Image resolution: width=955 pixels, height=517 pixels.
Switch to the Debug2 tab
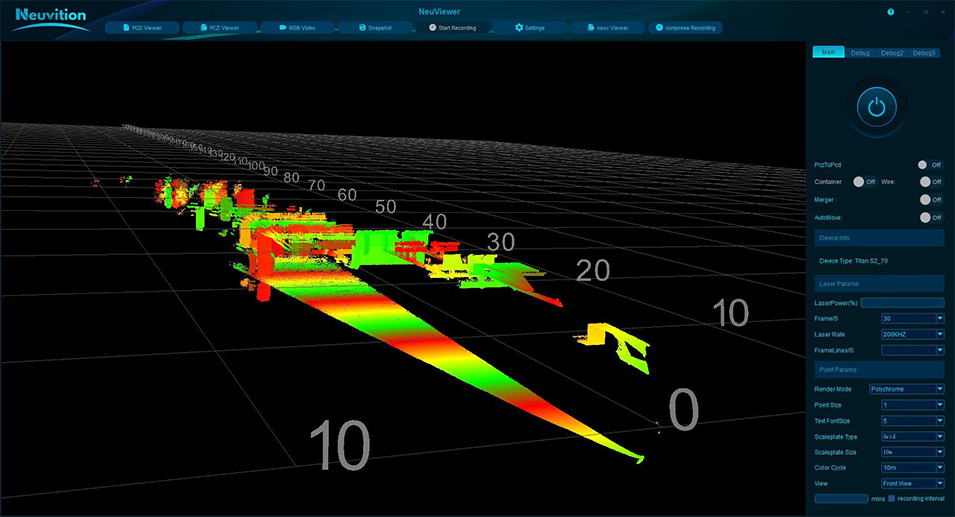tap(892, 53)
